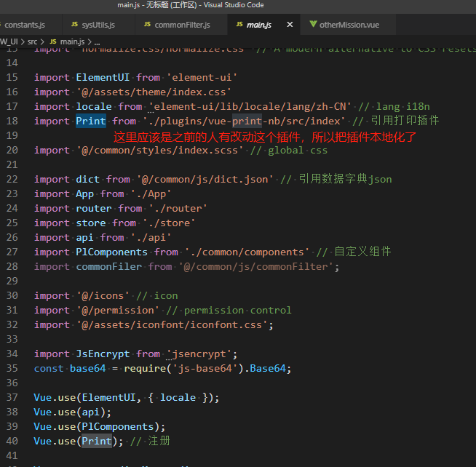The height and width of the screenshot is (467, 476).
Task: Click the ElementUI import name on line 15
Action: [103, 77]
